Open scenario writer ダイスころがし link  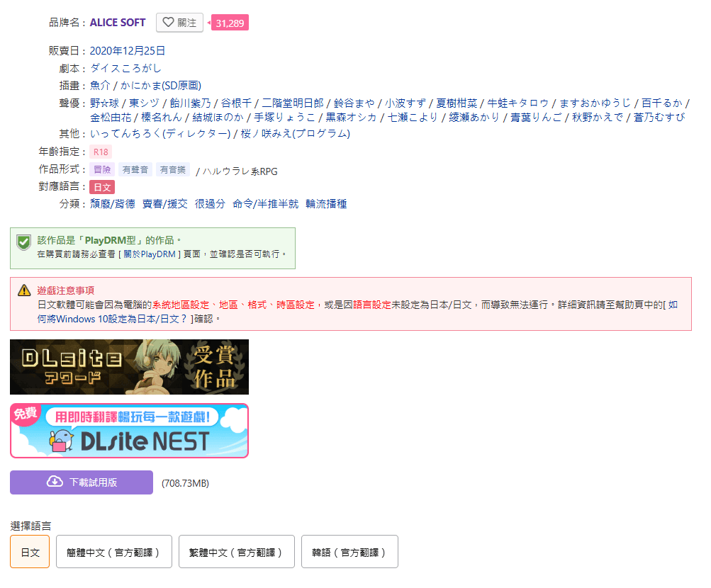(125, 69)
